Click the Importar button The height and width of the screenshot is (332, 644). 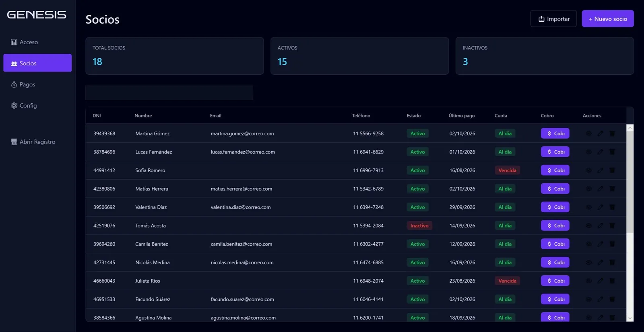(x=553, y=19)
